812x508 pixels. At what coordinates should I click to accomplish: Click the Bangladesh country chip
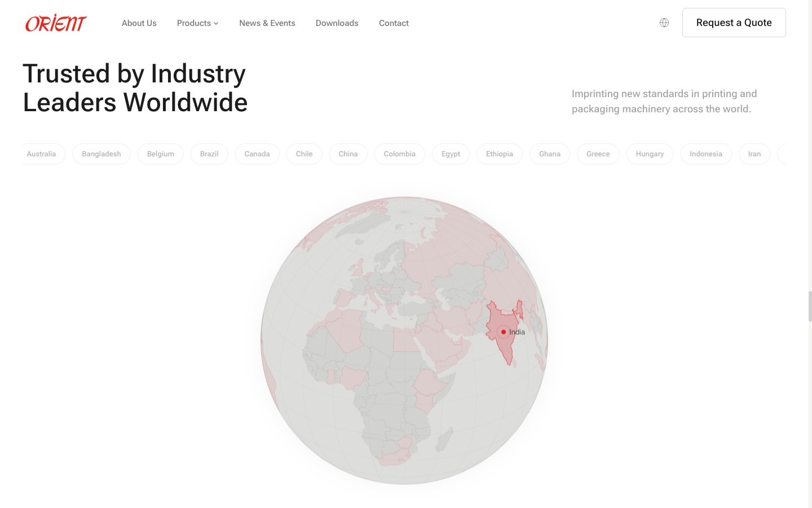tap(101, 154)
